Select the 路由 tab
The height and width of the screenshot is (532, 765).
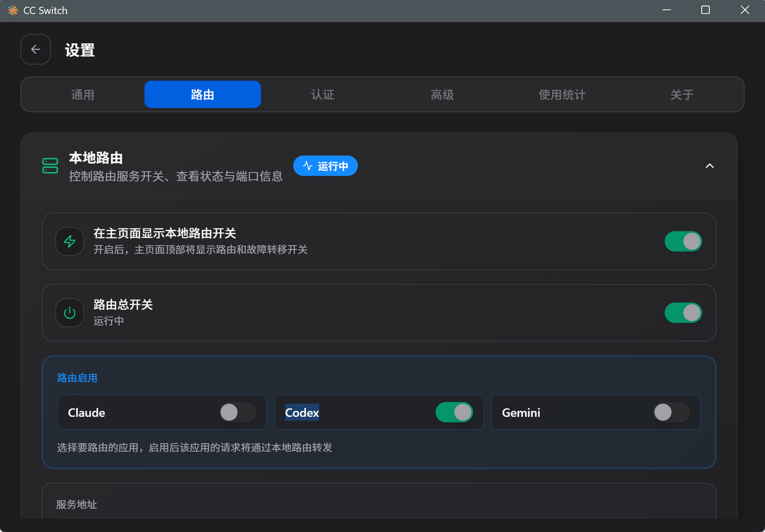(x=202, y=95)
